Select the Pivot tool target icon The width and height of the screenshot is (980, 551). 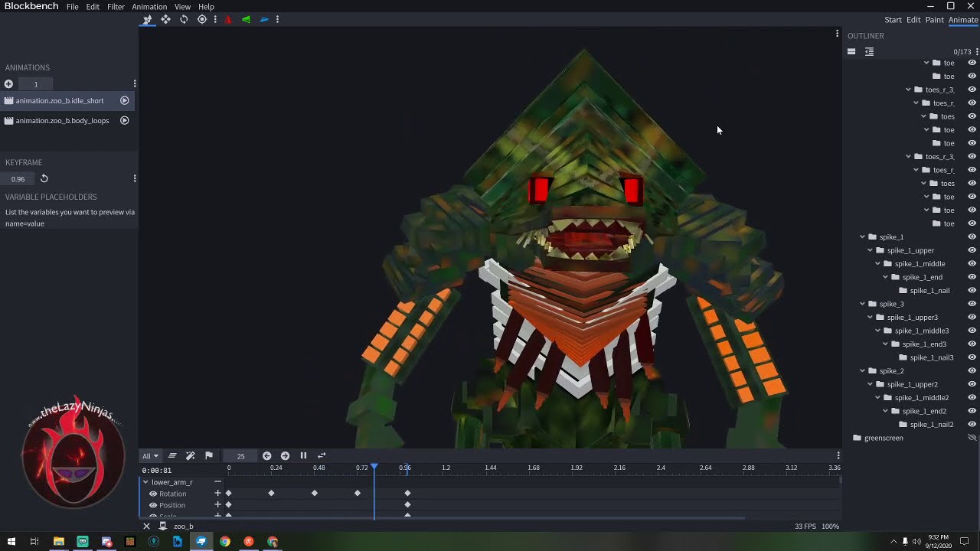pyautogui.click(x=202, y=19)
